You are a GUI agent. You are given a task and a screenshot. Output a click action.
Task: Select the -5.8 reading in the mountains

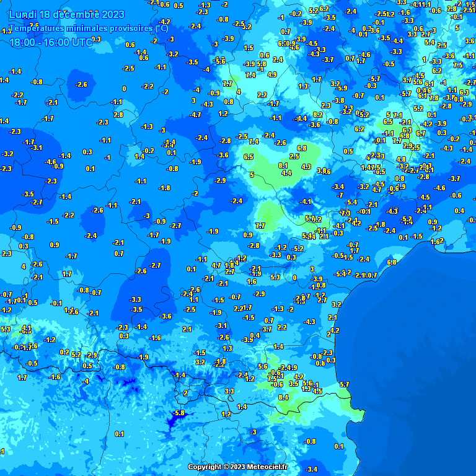pos(179,413)
